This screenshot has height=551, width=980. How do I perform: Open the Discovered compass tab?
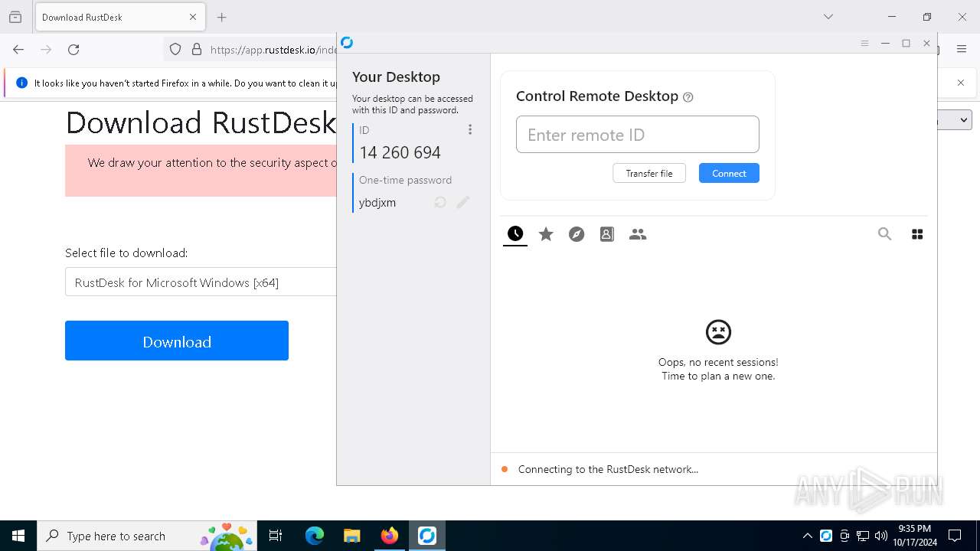point(577,234)
